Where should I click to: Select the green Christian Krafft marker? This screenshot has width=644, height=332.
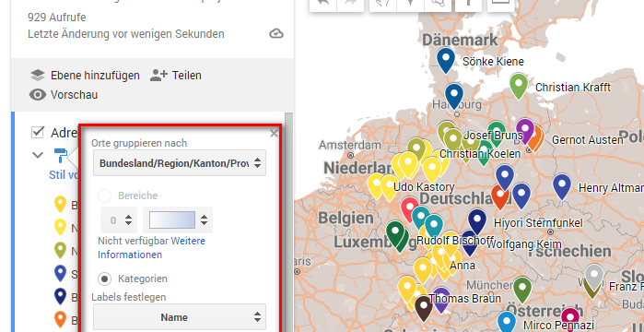(x=519, y=86)
